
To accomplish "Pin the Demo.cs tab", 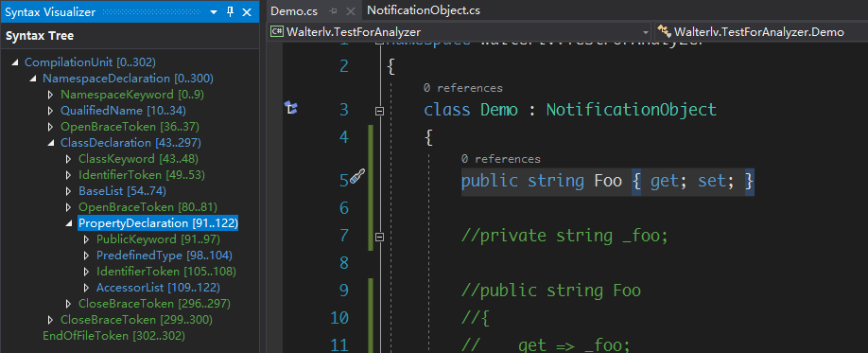I will (x=333, y=11).
